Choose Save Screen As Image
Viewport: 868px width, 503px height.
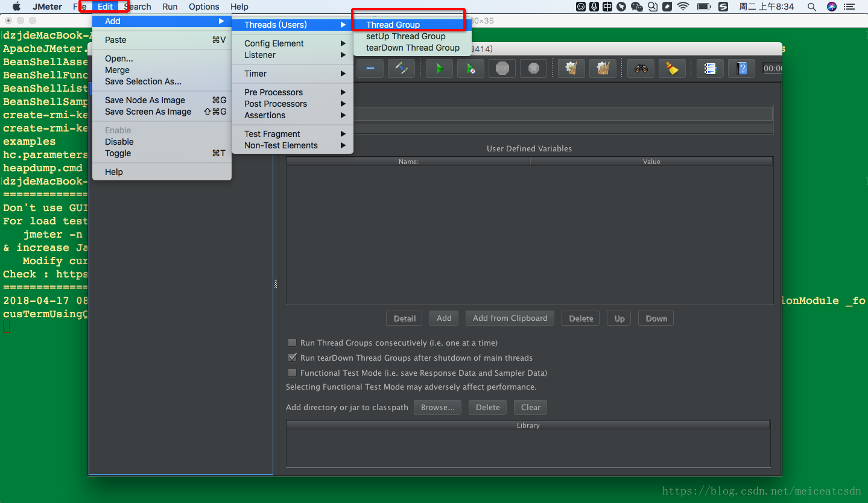162,112
